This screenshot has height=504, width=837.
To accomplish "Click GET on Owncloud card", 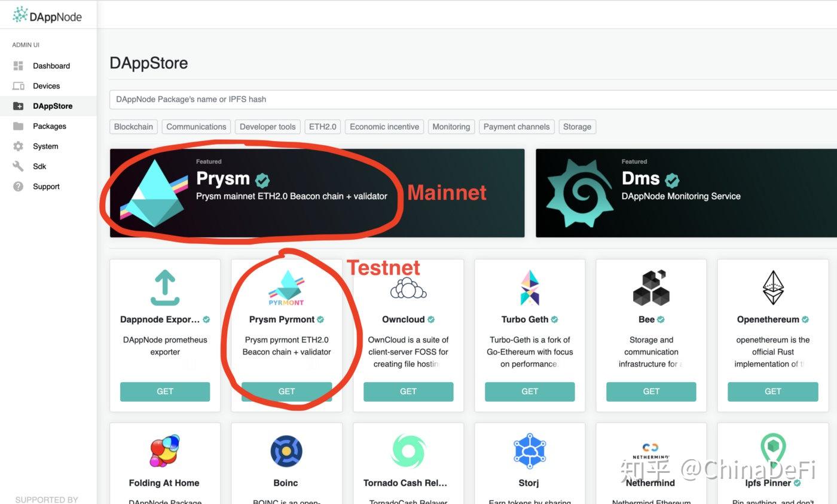I will pos(408,392).
